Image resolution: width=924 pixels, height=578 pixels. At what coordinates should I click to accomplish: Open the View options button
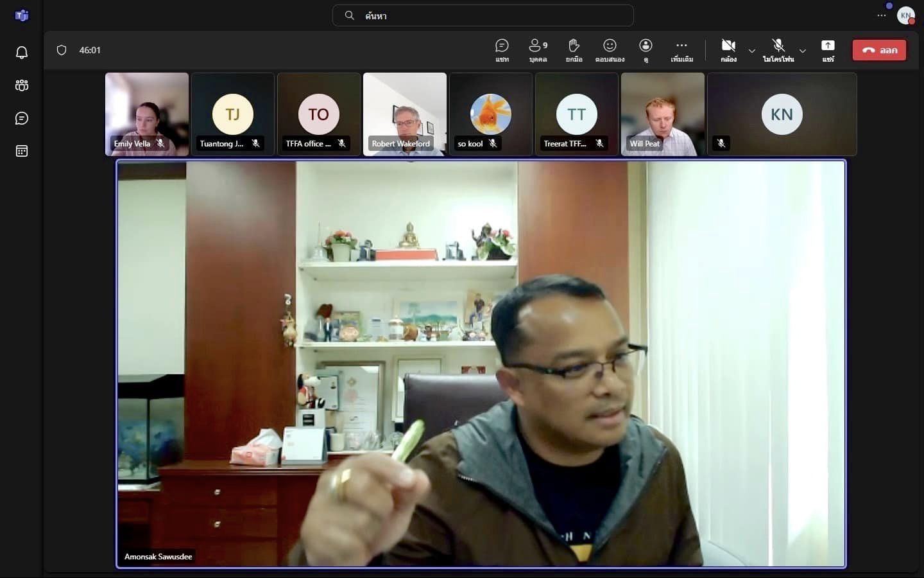pos(646,49)
